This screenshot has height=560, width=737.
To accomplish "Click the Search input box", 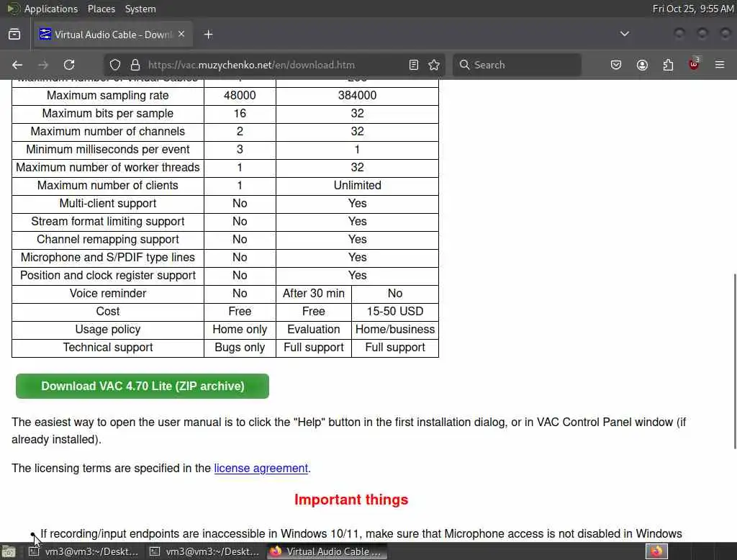I will click(517, 65).
